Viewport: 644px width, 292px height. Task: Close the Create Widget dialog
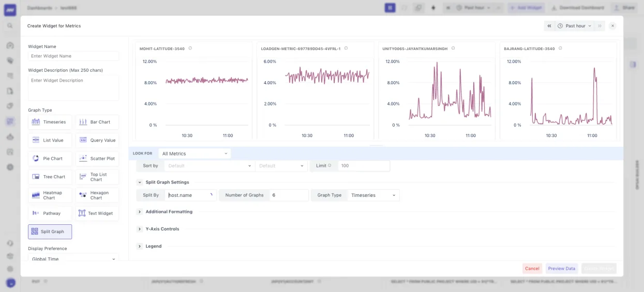(612, 26)
